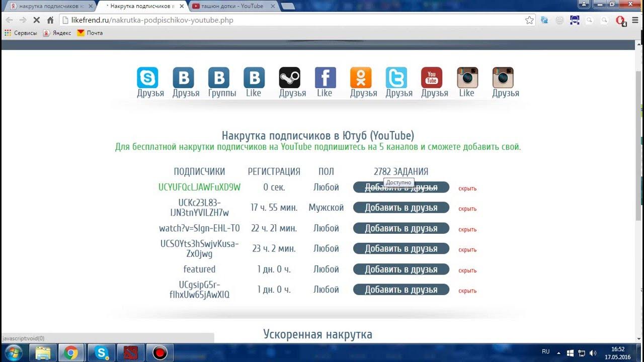Go to the browser home page
This screenshot has height=362, width=644.
coord(50,20)
